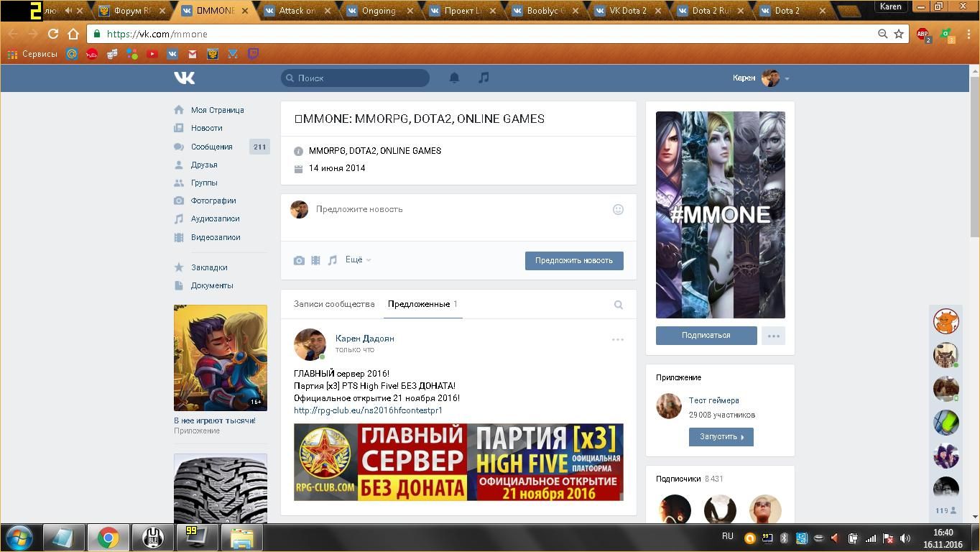Open the rpg-club.eu link in post
980x552 pixels.
click(x=368, y=410)
